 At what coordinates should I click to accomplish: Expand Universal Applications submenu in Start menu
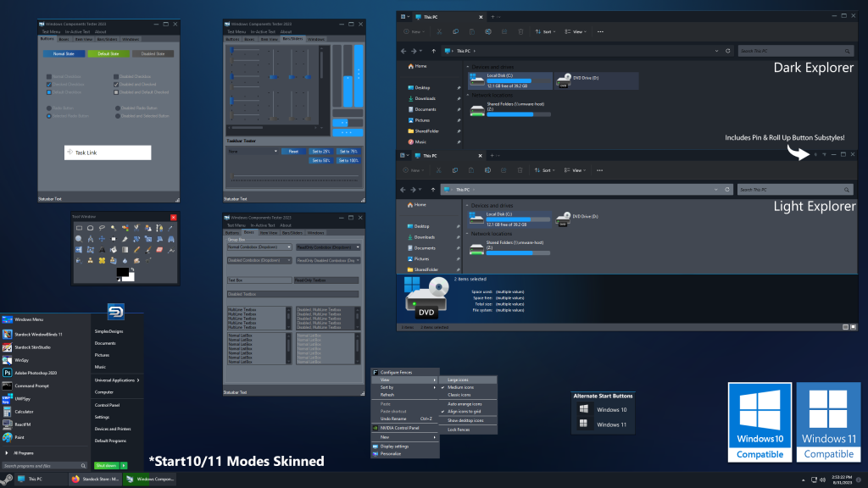pos(117,380)
